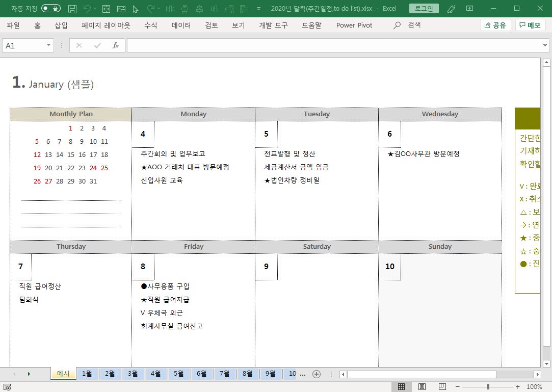Click the Save floppy disk icon
This screenshot has height=392, width=552.
[72, 9]
